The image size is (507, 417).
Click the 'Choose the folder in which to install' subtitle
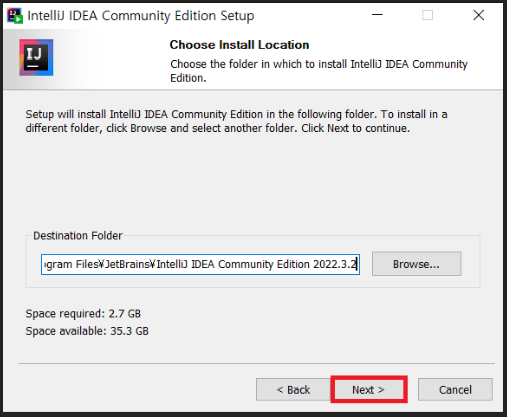(x=319, y=71)
